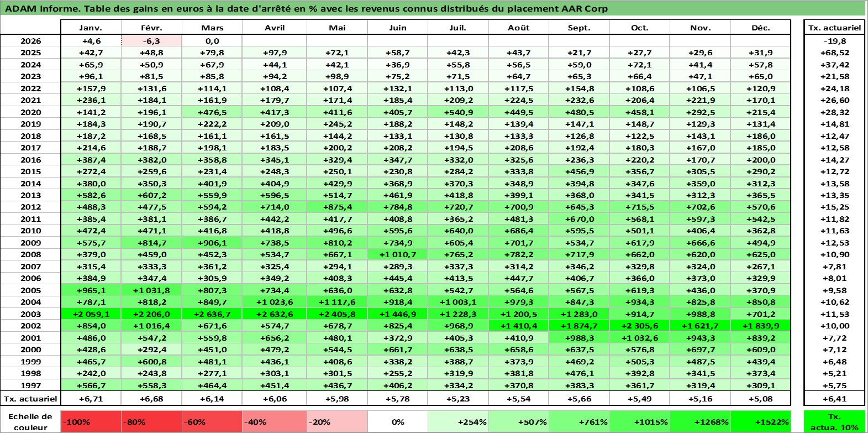
Task: Click the -19,8 actuarial rate for 2026
Action: (x=834, y=41)
